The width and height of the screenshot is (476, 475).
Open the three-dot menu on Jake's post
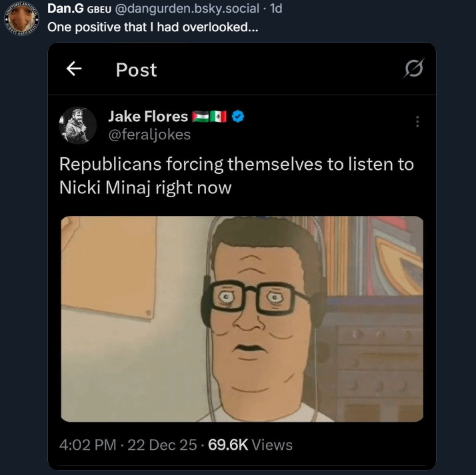coord(417,122)
